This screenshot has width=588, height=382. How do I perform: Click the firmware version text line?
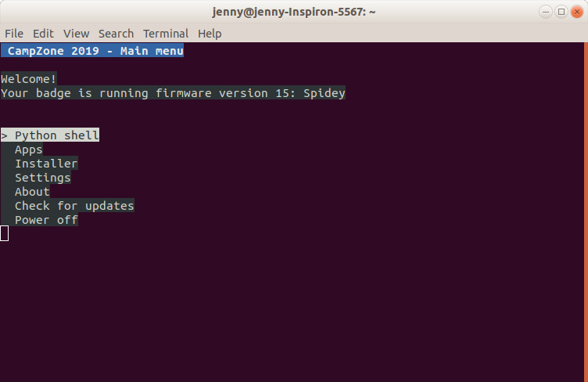(x=173, y=93)
